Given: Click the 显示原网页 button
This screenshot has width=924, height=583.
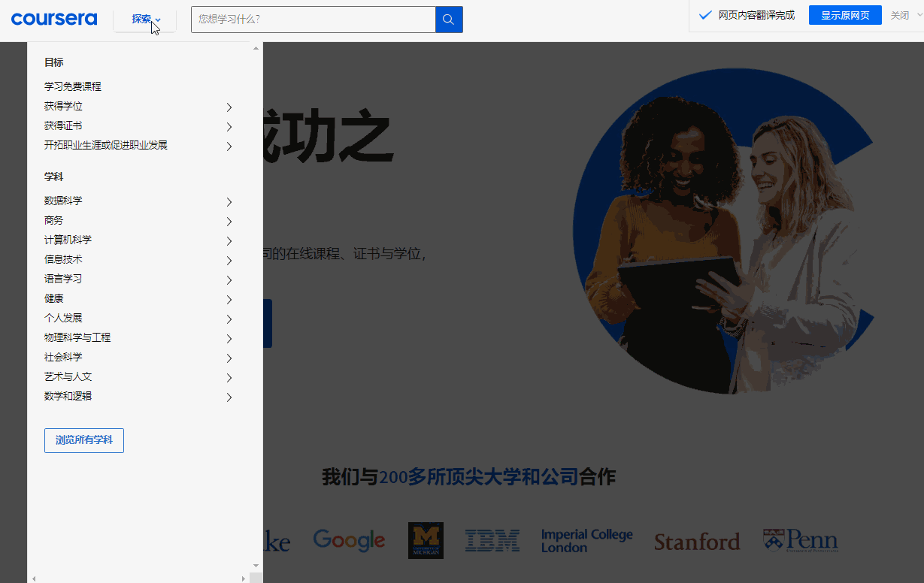Looking at the screenshot, I should [844, 14].
